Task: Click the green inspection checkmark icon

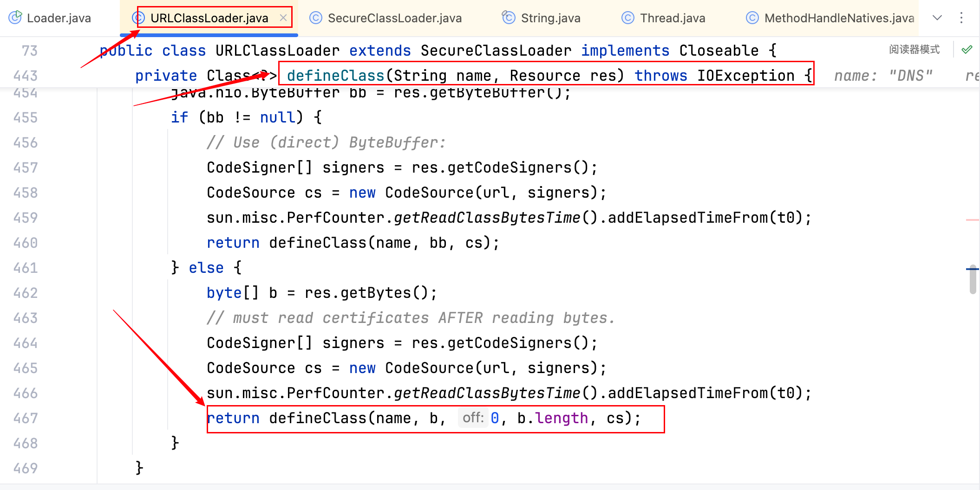Action: click(967, 50)
